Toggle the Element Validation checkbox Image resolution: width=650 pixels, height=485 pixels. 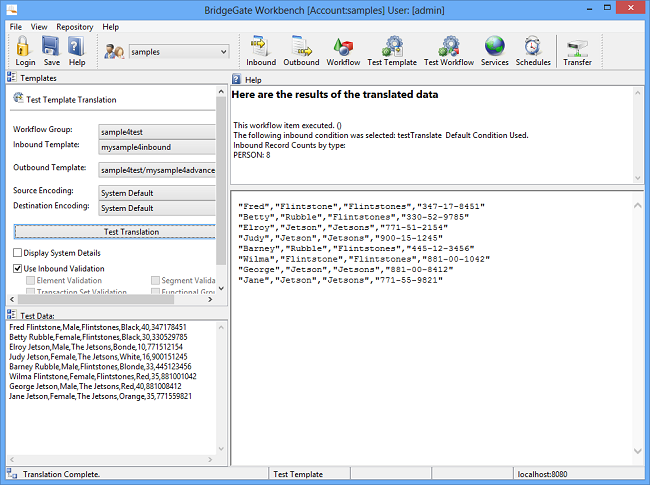click(30, 281)
